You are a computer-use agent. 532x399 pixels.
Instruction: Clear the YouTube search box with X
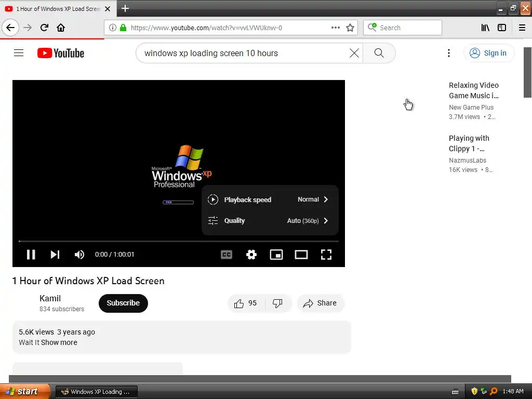tap(354, 53)
